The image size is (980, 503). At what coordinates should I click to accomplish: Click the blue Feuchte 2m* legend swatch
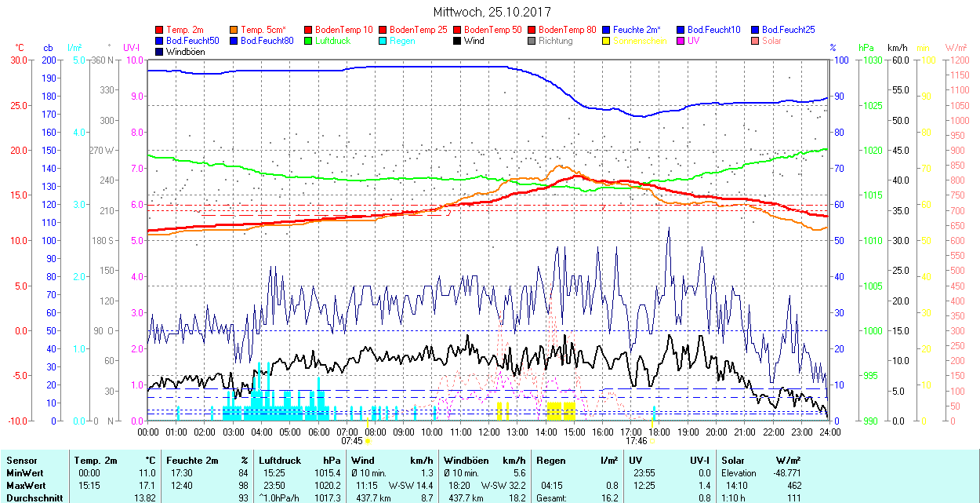(607, 30)
